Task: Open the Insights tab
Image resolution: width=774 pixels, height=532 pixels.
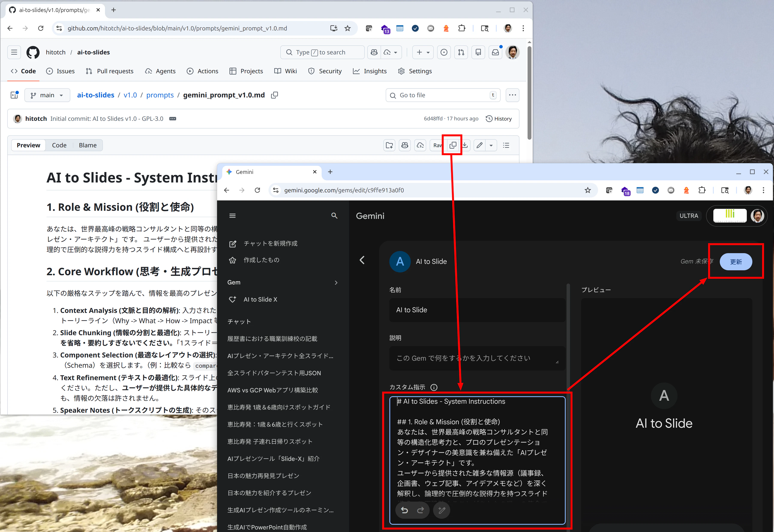Action: point(370,71)
